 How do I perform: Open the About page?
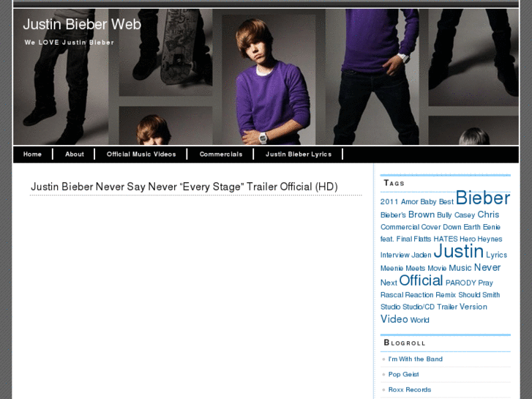[x=75, y=154]
